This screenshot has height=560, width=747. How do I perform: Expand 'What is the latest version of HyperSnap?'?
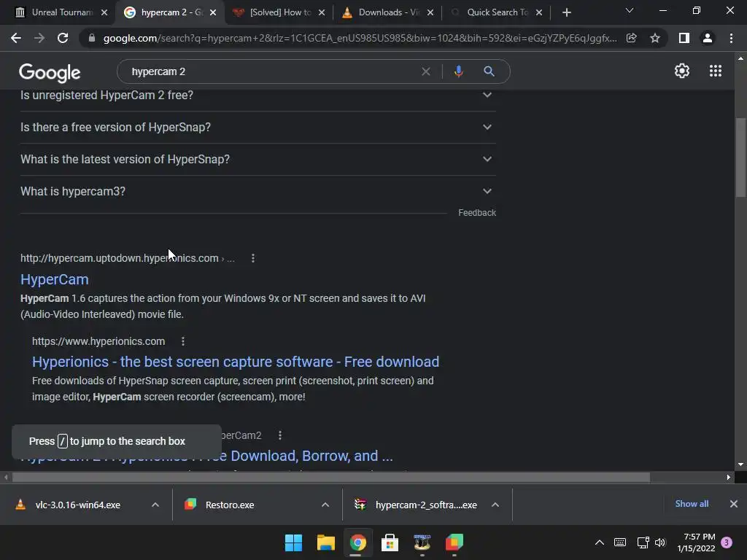(258, 159)
